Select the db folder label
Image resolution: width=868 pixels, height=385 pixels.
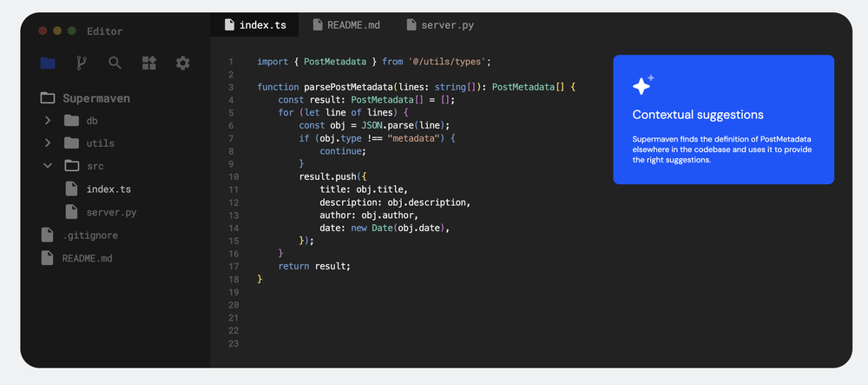tap(92, 120)
